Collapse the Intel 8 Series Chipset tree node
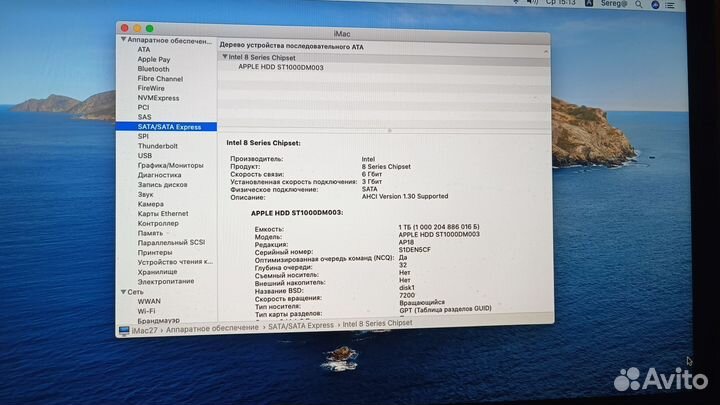The height and width of the screenshot is (405, 720). 225,57
